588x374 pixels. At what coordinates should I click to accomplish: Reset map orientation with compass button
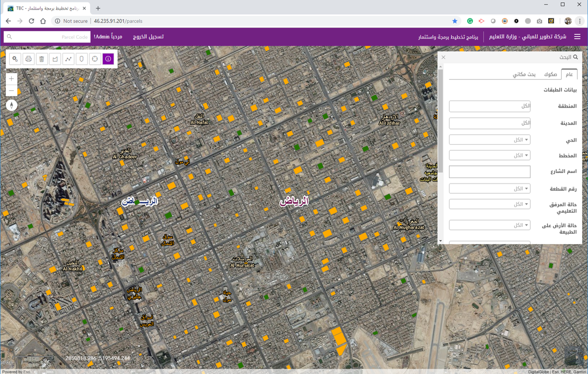(x=12, y=105)
